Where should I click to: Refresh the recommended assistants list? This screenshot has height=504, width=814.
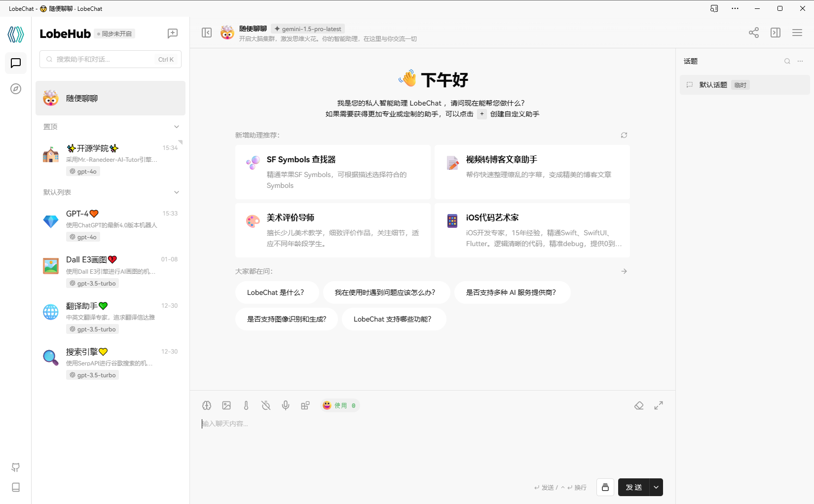click(624, 135)
